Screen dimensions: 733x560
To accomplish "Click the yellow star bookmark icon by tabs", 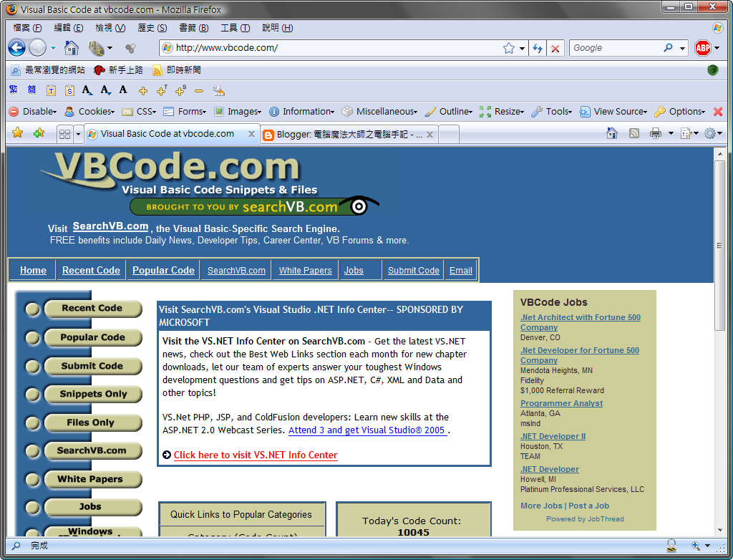I will point(17,133).
